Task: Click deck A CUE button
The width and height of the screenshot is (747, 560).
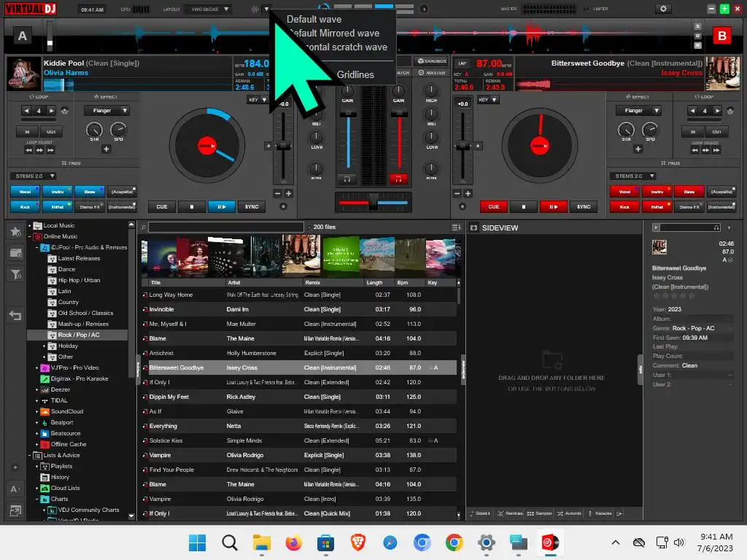Action: tap(162, 206)
